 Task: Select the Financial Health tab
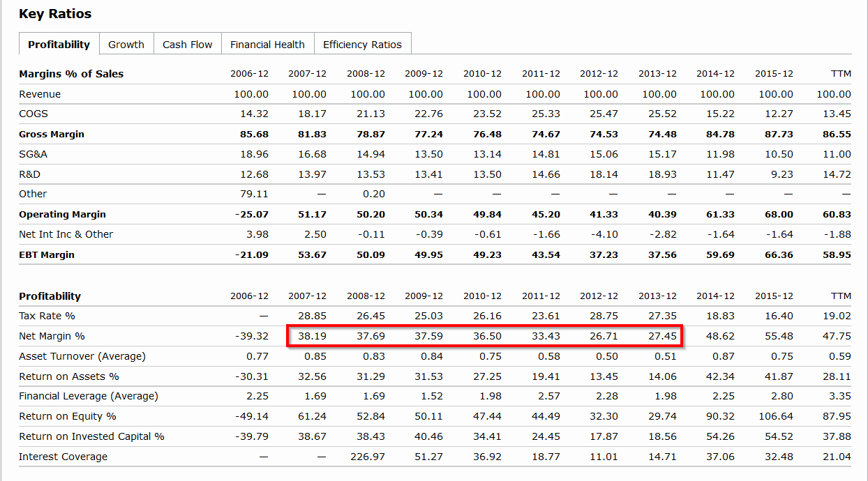point(267,44)
